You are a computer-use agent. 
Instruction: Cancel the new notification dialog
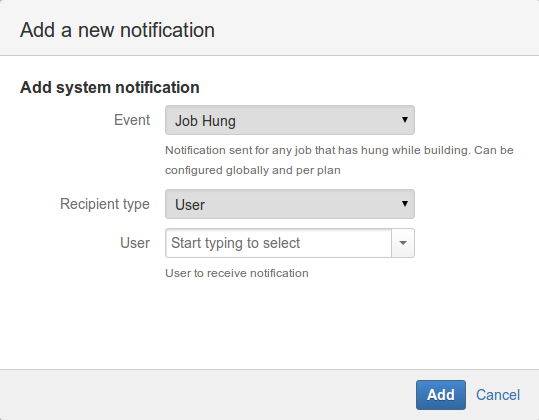498,395
